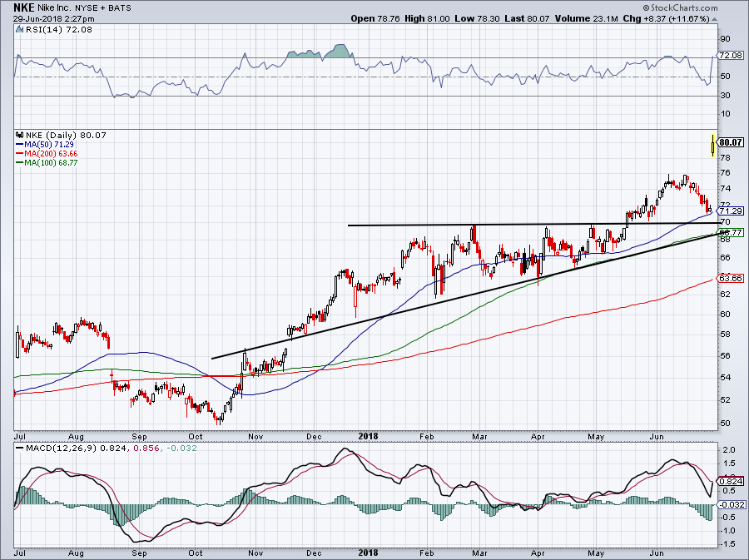Select the red MA(200) legend line marker
Viewport: 749px width, 560px height.
pos(20,153)
